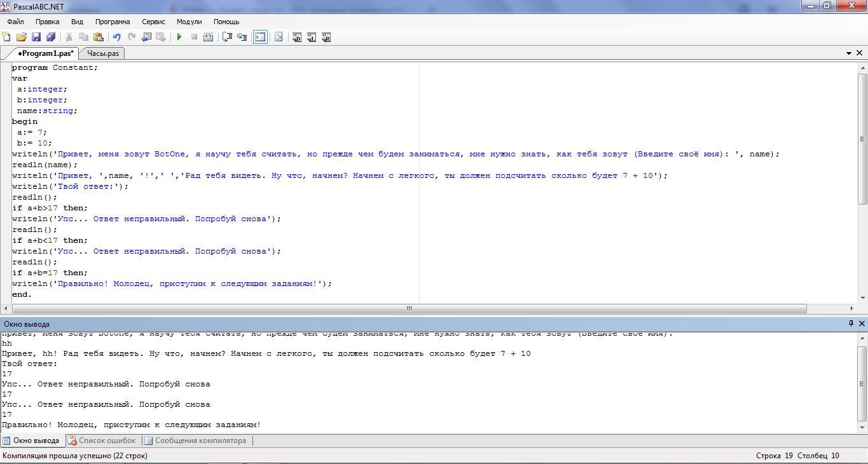Click the 'Строка 19' status bar entry
This screenshot has height=464, width=868.
coord(775,456)
